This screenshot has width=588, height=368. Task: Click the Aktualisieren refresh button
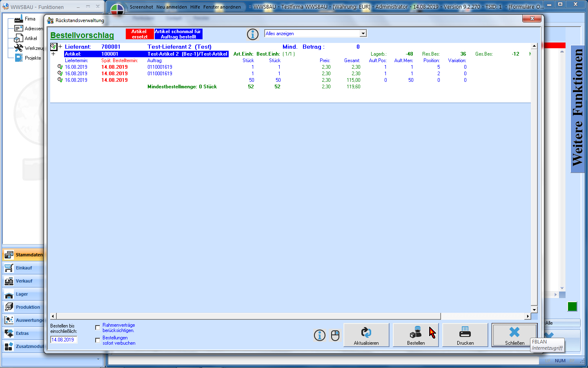pos(366,335)
